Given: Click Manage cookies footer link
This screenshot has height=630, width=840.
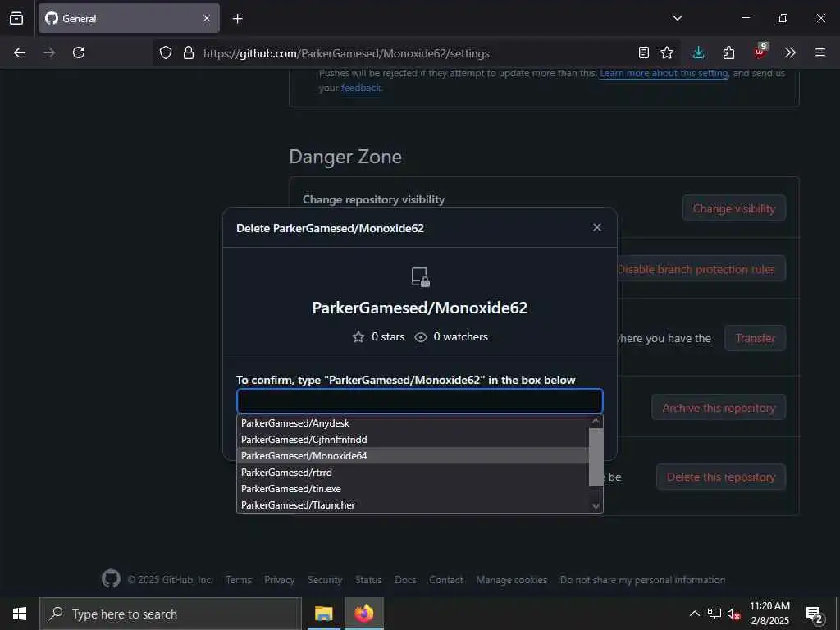Looking at the screenshot, I should pyautogui.click(x=512, y=580).
